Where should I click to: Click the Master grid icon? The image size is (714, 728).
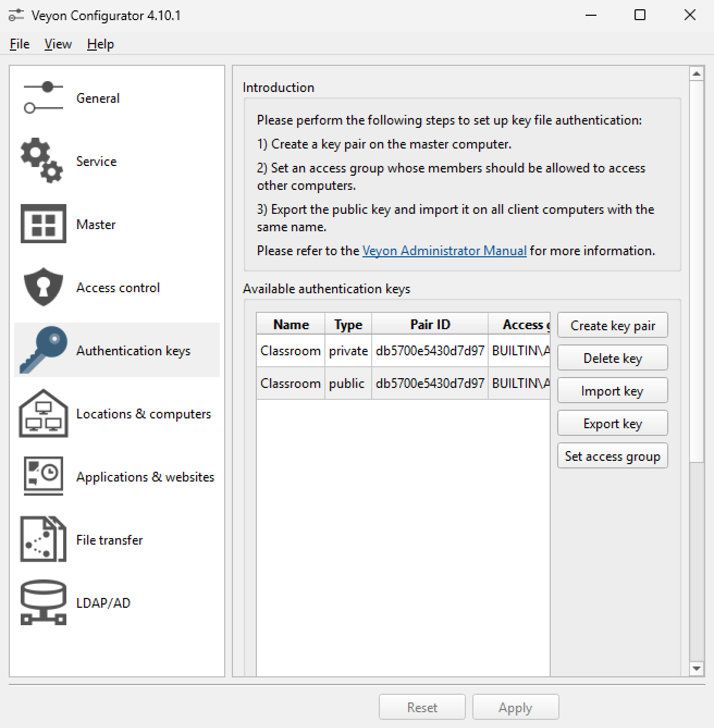[44, 224]
